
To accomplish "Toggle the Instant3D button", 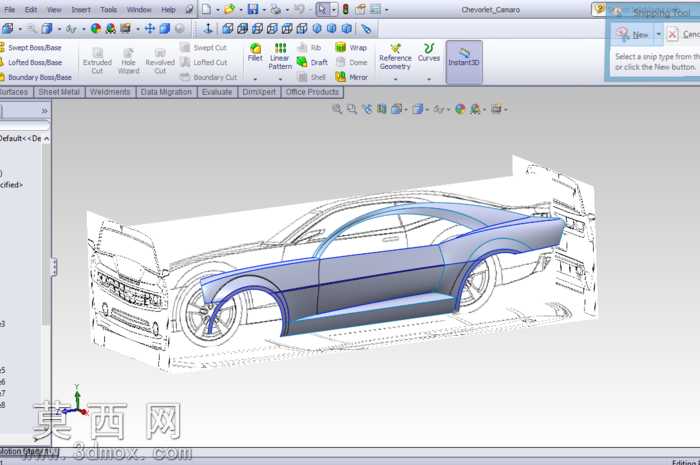I will pos(464,62).
